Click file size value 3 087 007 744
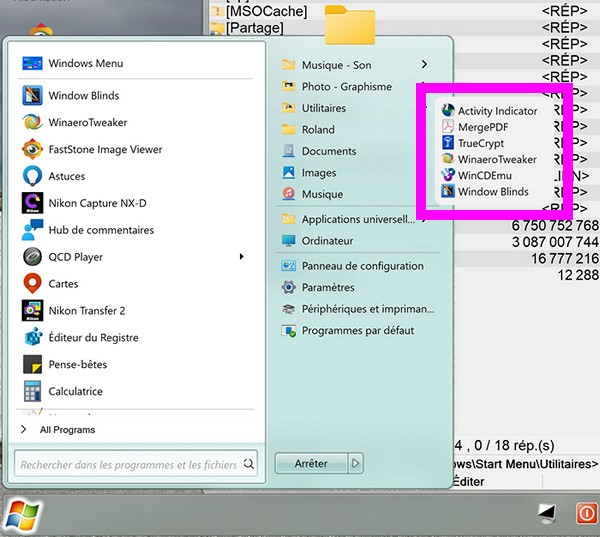600x537 pixels. point(555,242)
